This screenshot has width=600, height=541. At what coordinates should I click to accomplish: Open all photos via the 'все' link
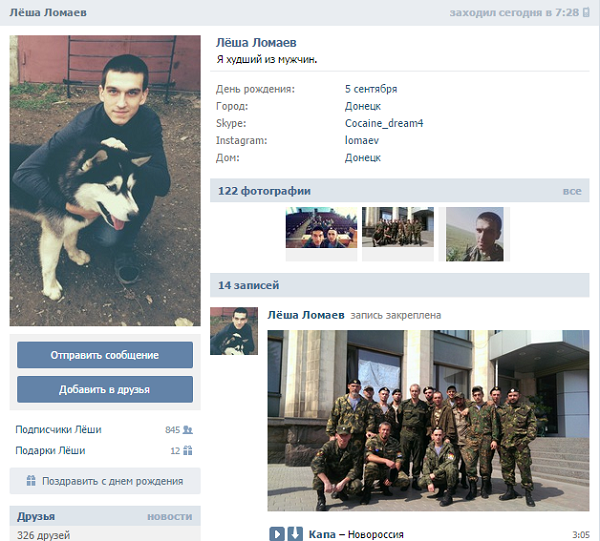[x=572, y=191]
